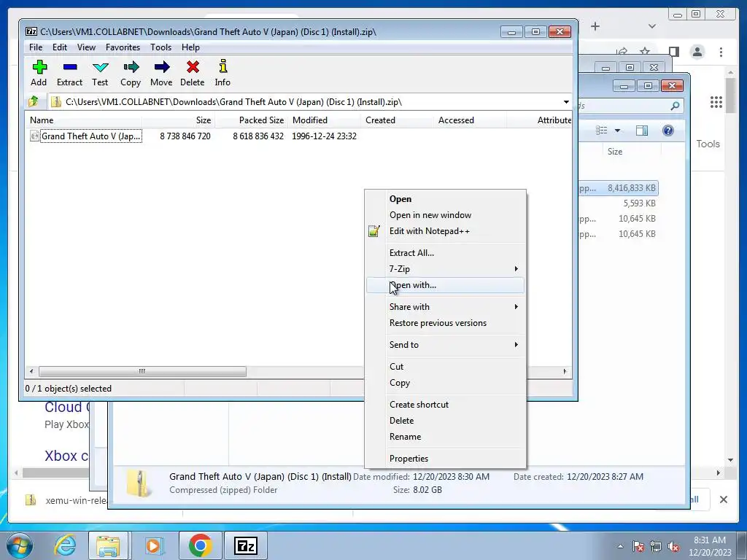Choose Copy in the context menu
The width and height of the screenshot is (747, 560).
point(445,383)
